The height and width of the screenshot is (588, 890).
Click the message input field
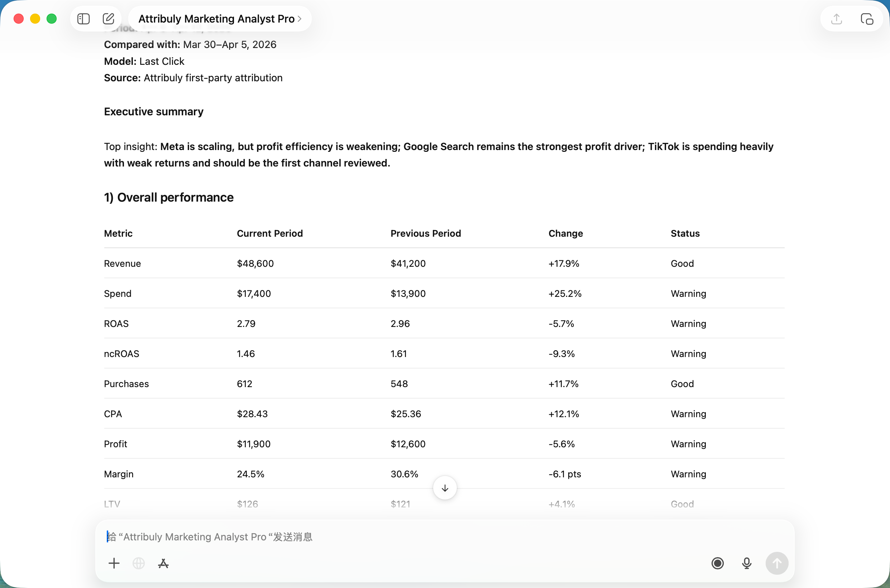[x=413, y=537]
